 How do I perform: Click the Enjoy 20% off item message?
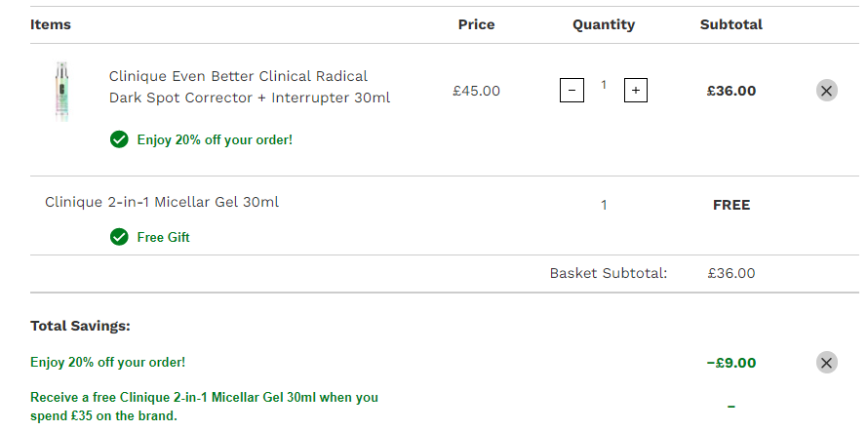215,140
